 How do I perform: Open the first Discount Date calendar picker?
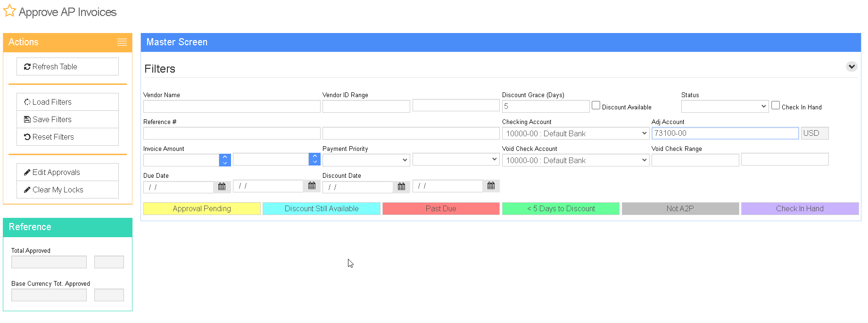401,187
